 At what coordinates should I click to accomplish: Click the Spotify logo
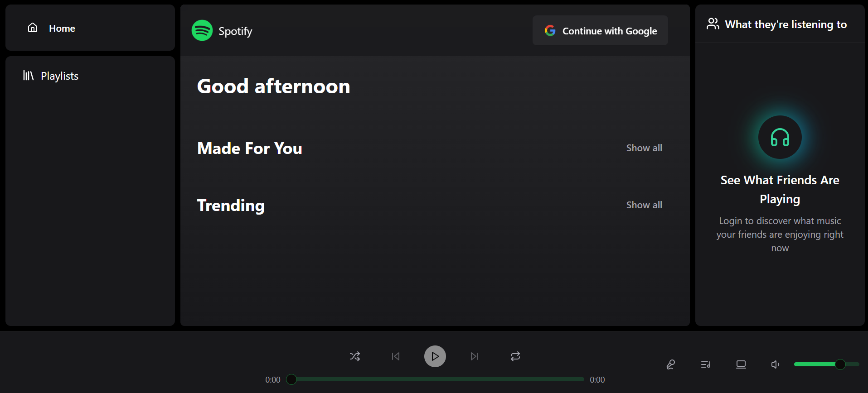click(202, 30)
